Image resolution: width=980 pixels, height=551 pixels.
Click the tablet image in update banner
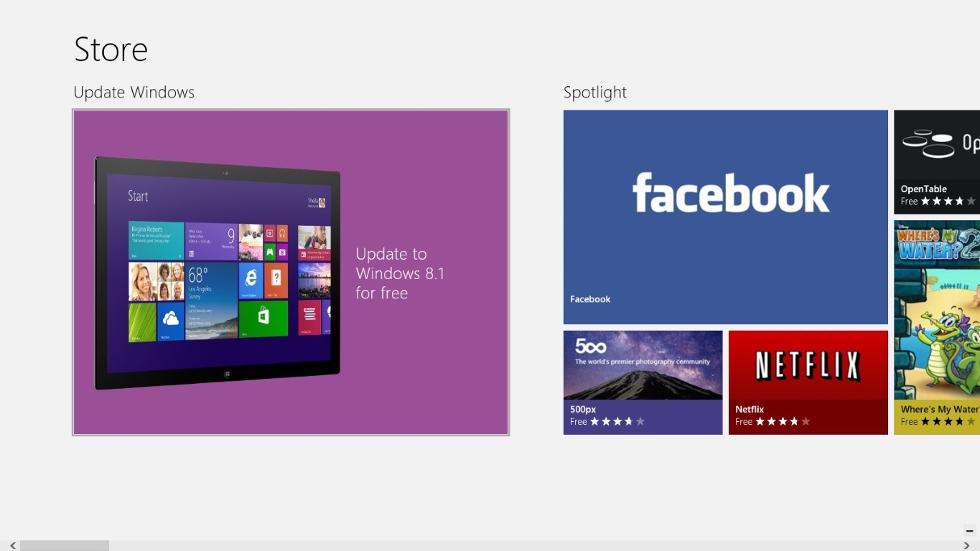[x=218, y=273]
